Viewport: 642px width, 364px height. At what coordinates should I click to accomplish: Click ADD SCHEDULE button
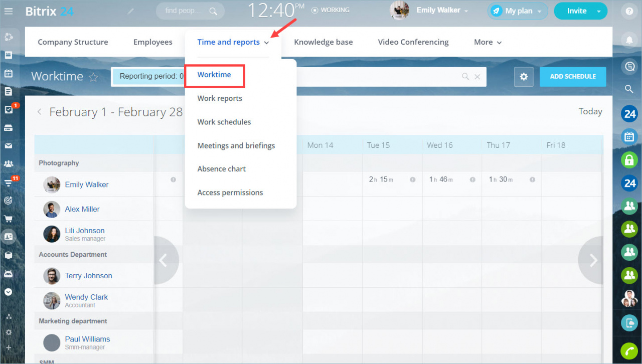tap(573, 77)
